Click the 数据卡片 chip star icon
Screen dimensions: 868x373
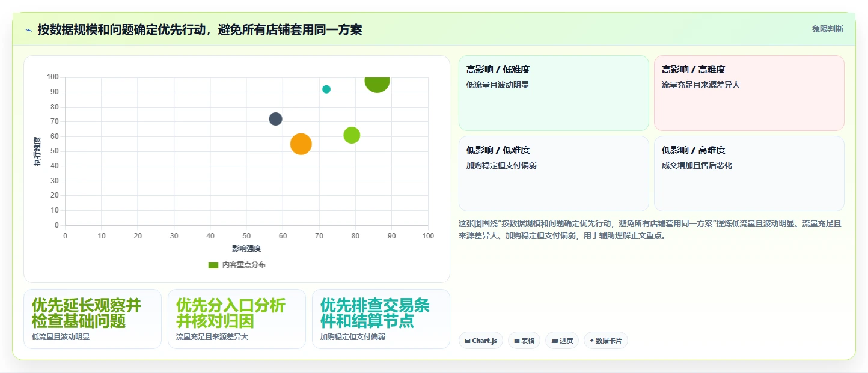pos(592,341)
